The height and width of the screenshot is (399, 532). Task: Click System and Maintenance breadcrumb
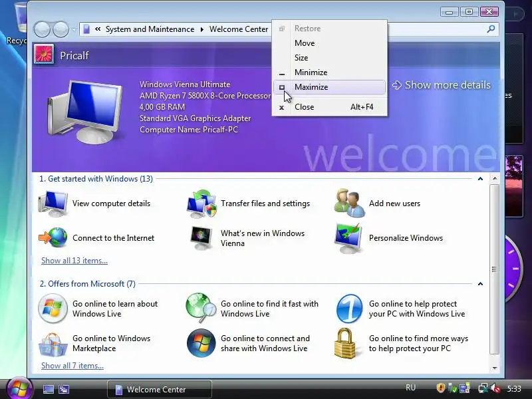coord(150,29)
